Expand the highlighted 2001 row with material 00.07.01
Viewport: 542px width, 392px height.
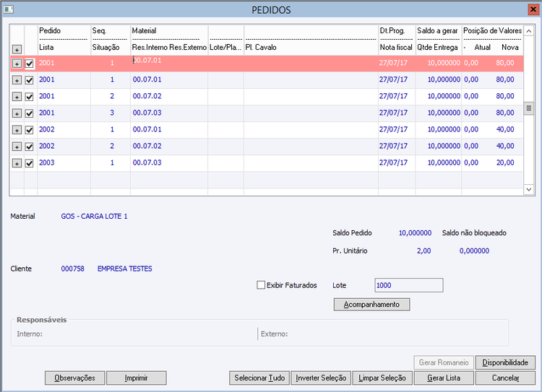tap(17, 64)
